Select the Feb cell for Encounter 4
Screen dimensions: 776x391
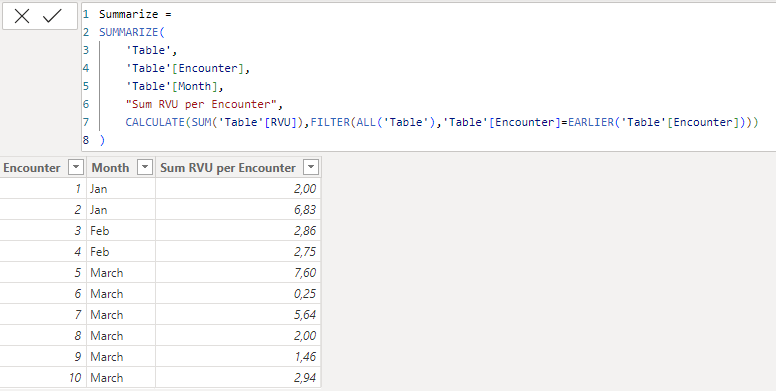click(121, 251)
